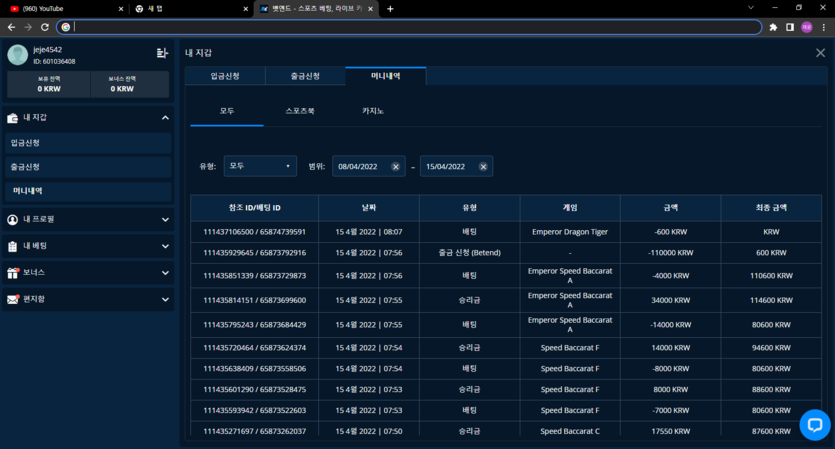This screenshot has width=835, height=449.
Task: Focus the browser address bar
Action: [x=409, y=27]
